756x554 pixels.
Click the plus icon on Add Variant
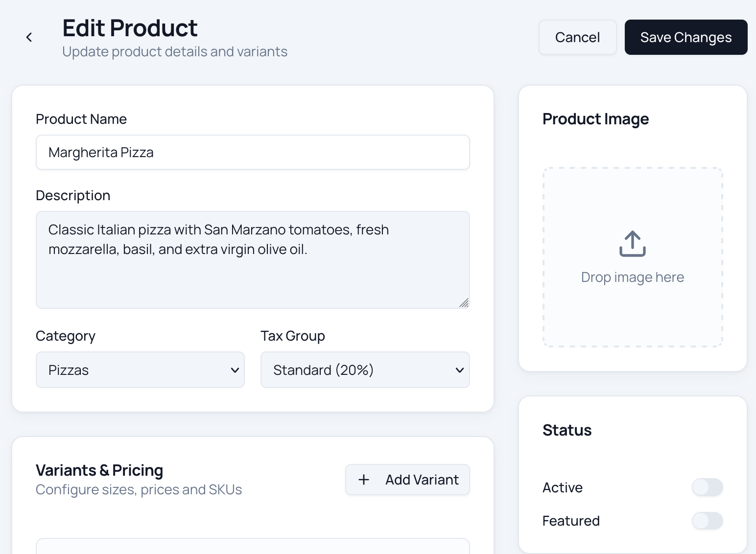tap(364, 480)
